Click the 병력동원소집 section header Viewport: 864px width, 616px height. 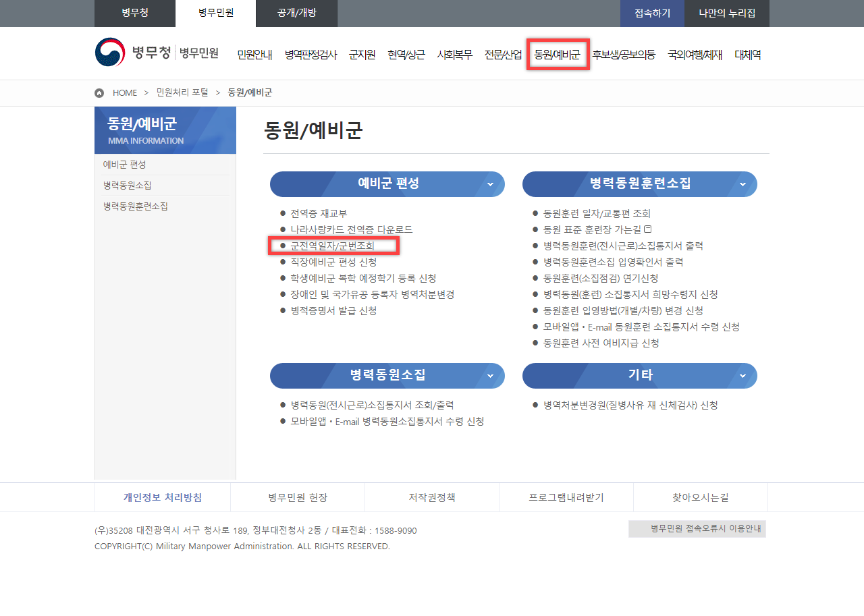click(387, 376)
